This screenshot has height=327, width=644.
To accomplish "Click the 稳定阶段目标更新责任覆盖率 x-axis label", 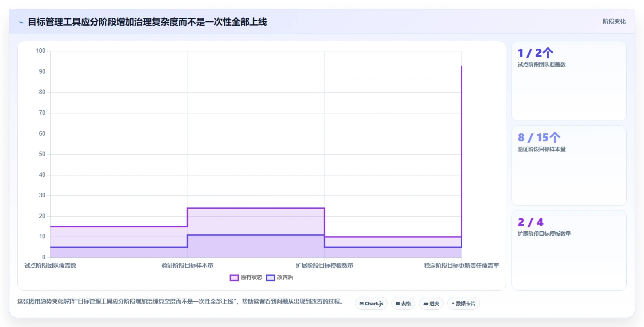I will [462, 265].
